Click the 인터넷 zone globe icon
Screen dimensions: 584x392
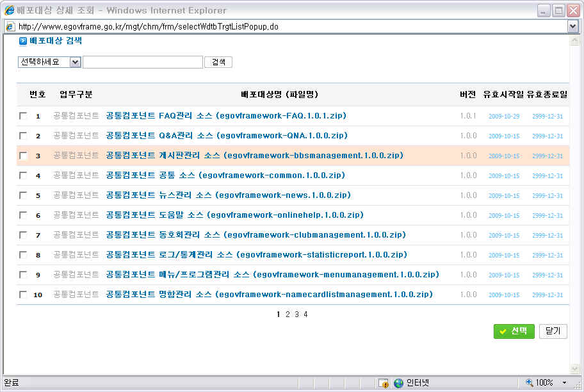coord(399,383)
